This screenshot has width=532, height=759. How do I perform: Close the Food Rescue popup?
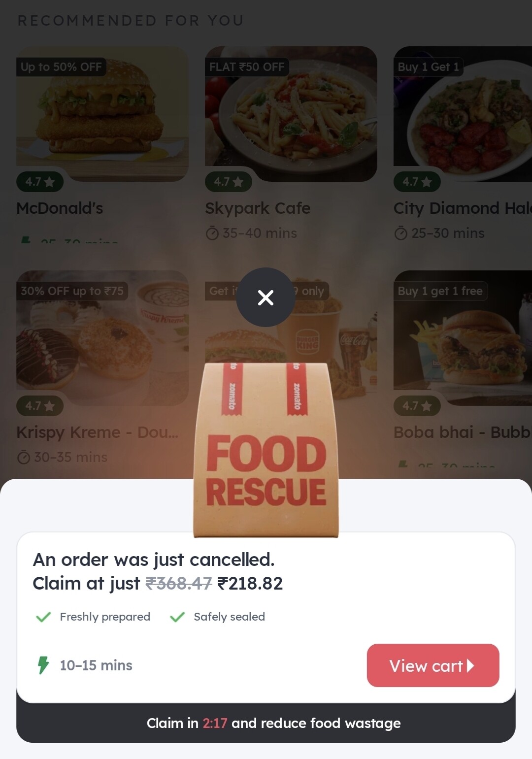[x=266, y=297]
